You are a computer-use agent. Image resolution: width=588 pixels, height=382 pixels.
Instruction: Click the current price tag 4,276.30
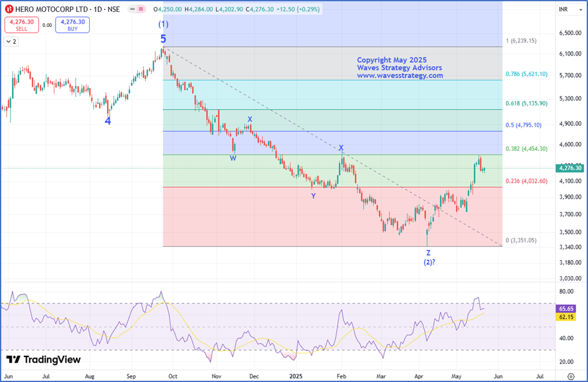[570, 168]
